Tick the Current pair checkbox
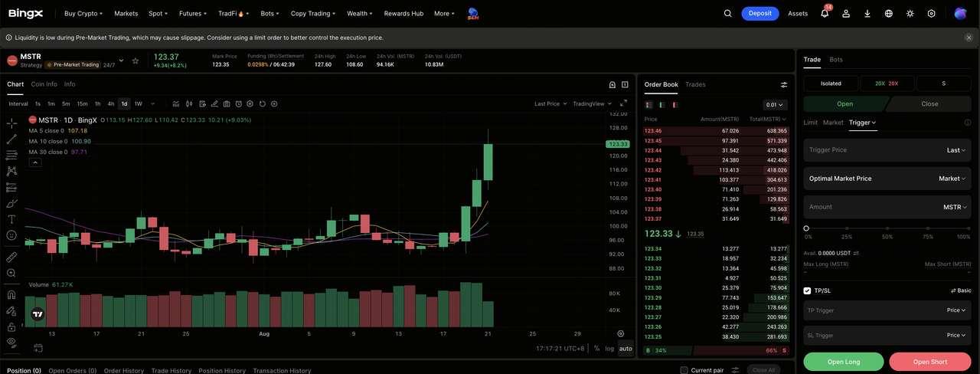 [x=684, y=370]
